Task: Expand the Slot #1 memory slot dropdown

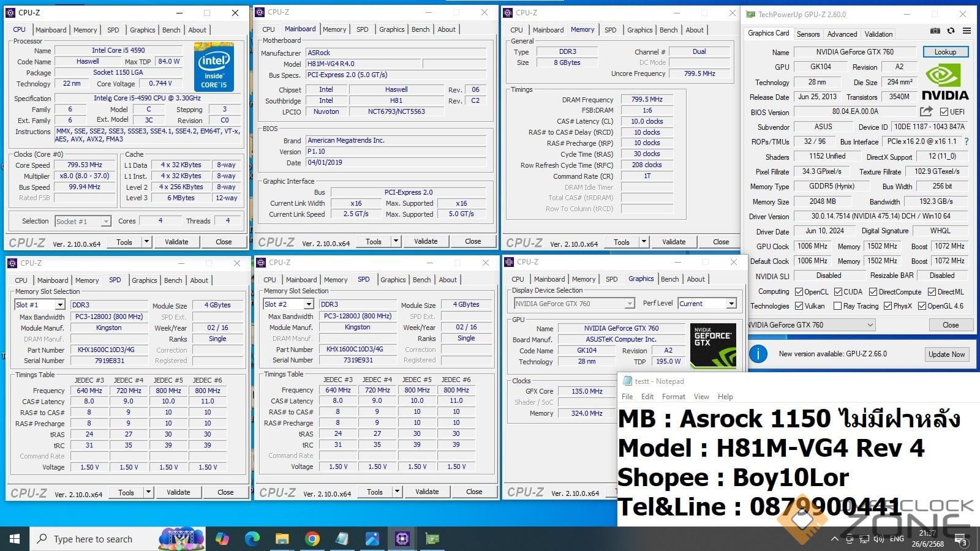Action: tap(59, 305)
